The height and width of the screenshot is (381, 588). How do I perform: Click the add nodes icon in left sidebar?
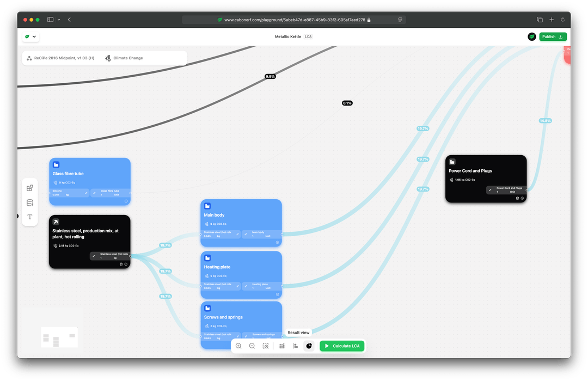[x=30, y=188]
